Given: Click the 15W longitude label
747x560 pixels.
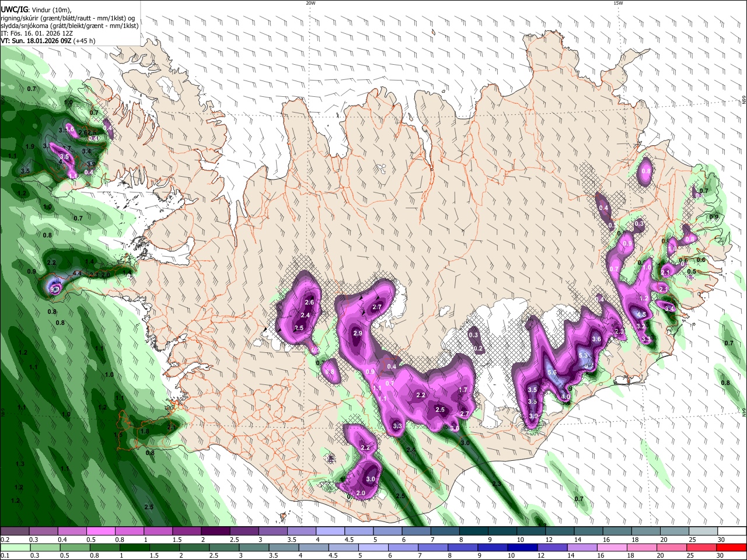Looking at the screenshot, I should [x=619, y=3].
